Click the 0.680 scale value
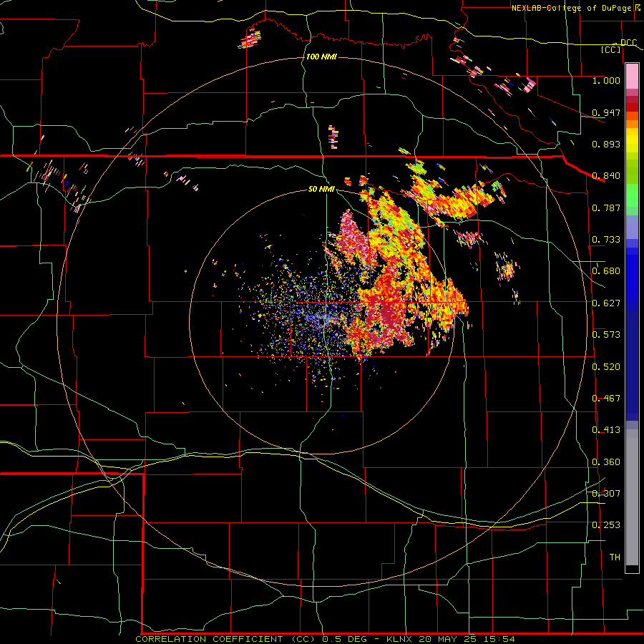644x644 pixels. tap(606, 271)
